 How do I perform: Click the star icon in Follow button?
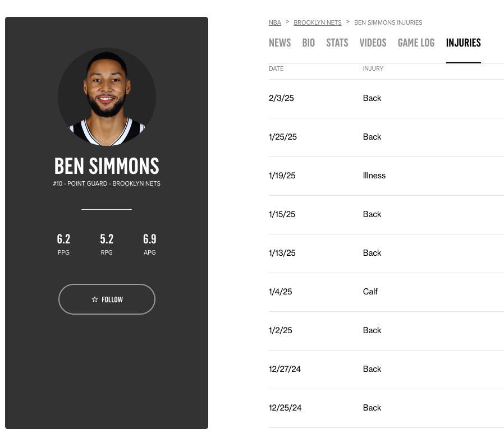[94, 300]
